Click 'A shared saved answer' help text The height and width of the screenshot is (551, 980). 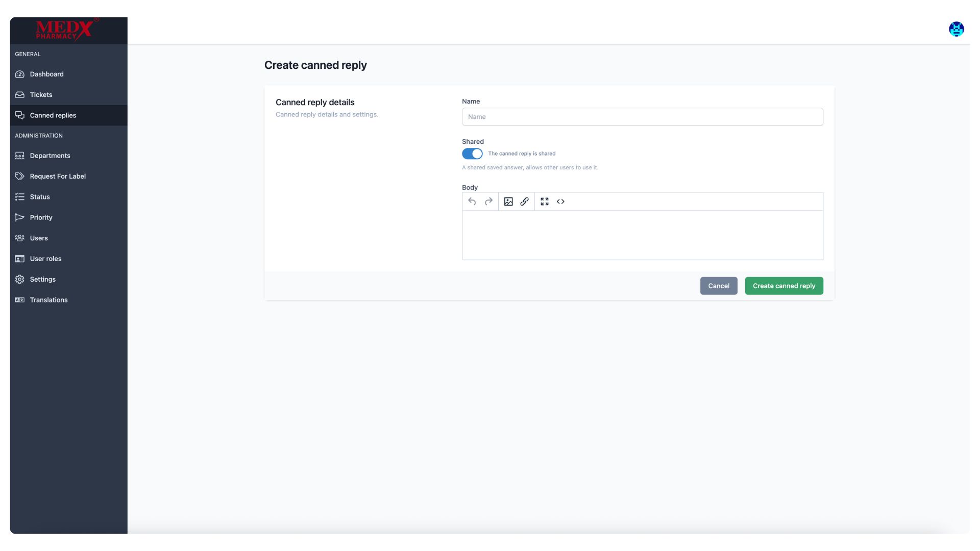pyautogui.click(x=530, y=167)
